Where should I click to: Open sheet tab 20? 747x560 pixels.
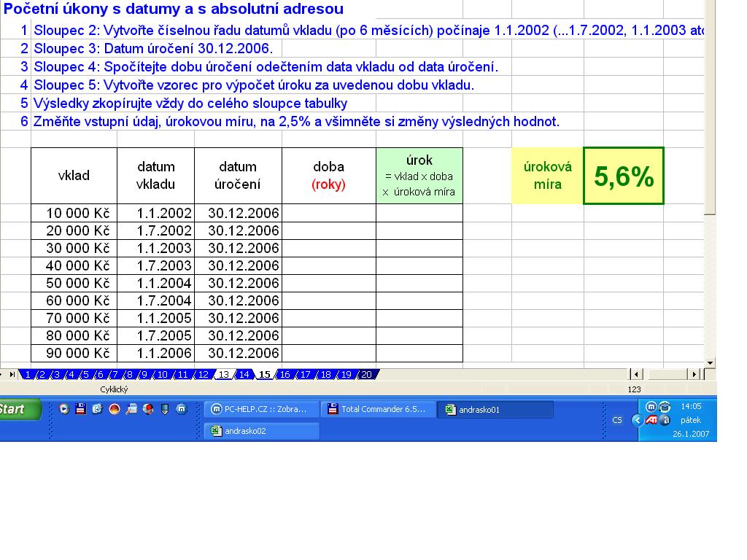point(366,374)
